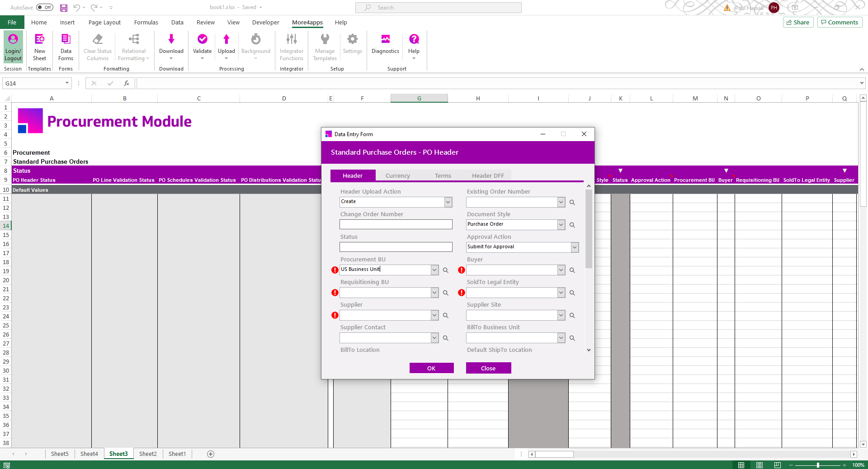
Task: Expand the Approval Action dropdown
Action: (x=575, y=247)
